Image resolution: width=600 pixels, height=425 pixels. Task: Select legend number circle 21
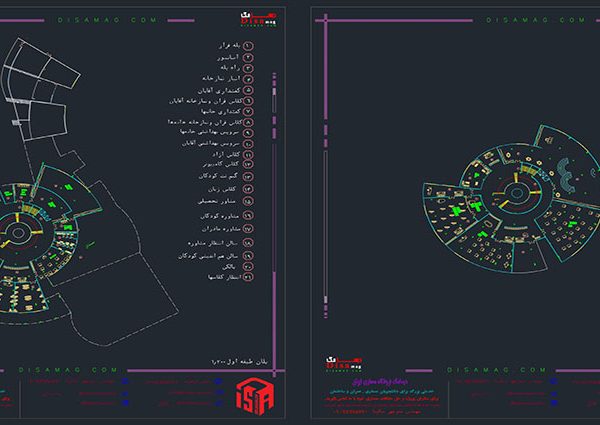[x=249, y=276]
